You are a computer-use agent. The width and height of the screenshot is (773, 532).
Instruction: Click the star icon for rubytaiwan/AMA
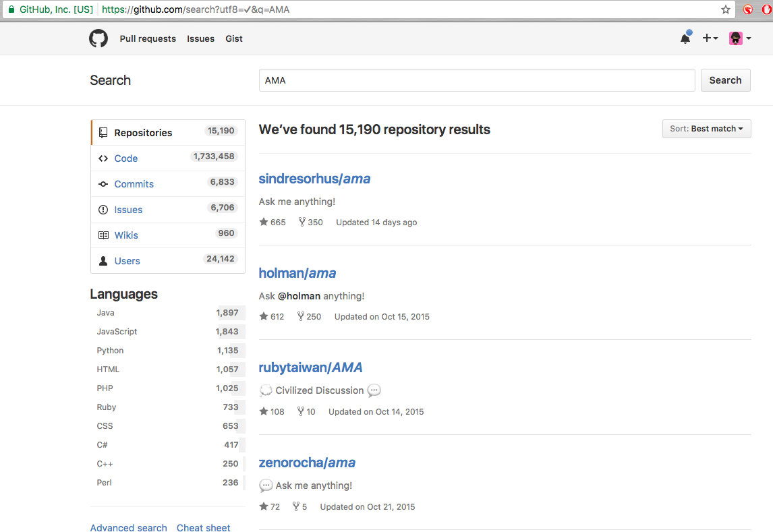(x=264, y=411)
